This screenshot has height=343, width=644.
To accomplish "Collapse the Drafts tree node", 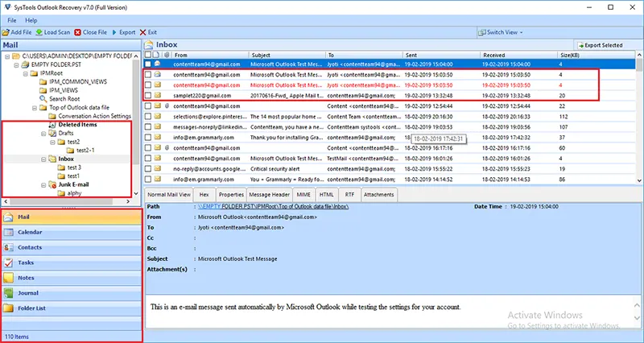I will (43, 134).
